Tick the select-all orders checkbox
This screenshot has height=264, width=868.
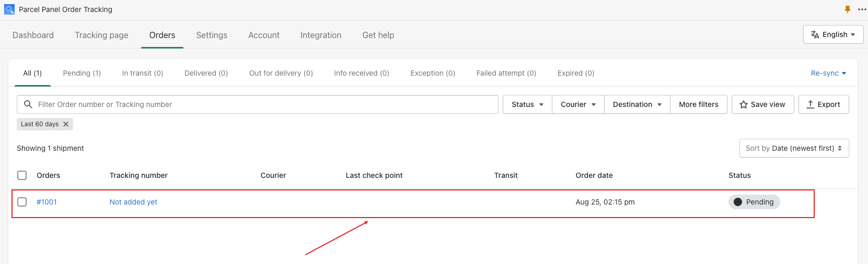22,175
